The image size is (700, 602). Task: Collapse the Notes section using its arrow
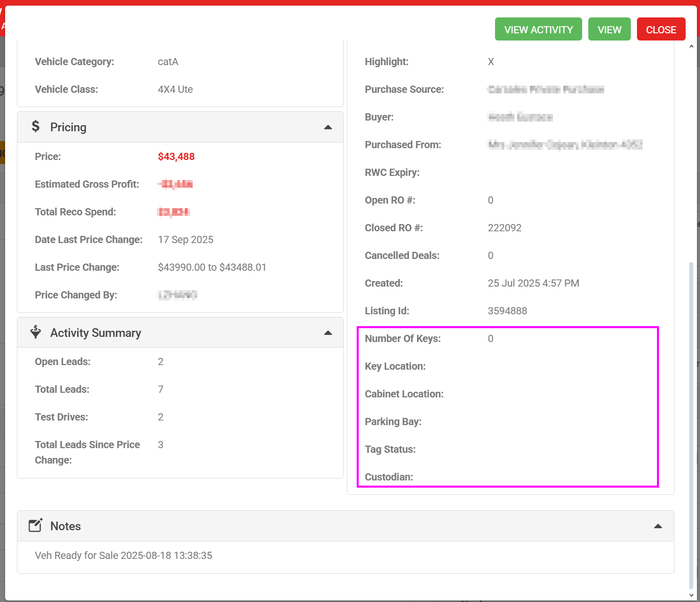(x=658, y=526)
